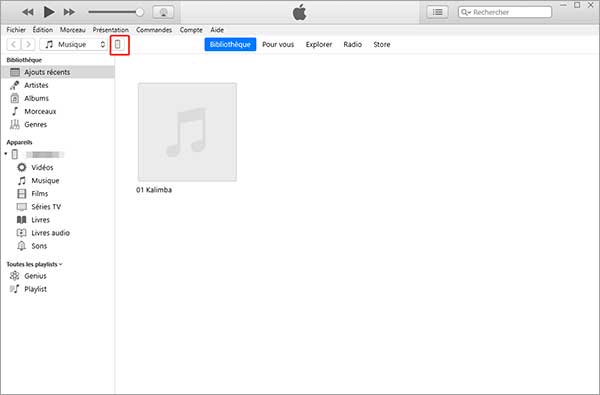Click the device Musique note icon

coord(22,180)
